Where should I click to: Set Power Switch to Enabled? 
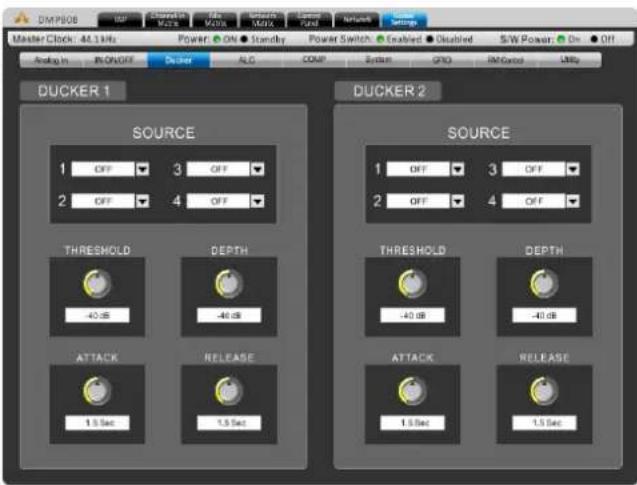pyautogui.click(x=380, y=39)
